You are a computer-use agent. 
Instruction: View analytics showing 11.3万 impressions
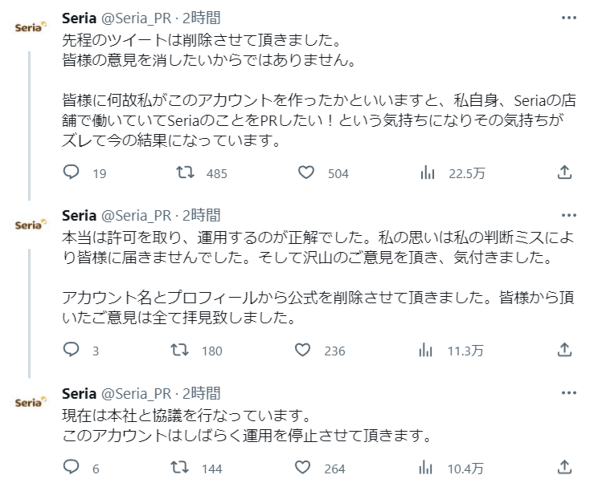[x=425, y=351]
